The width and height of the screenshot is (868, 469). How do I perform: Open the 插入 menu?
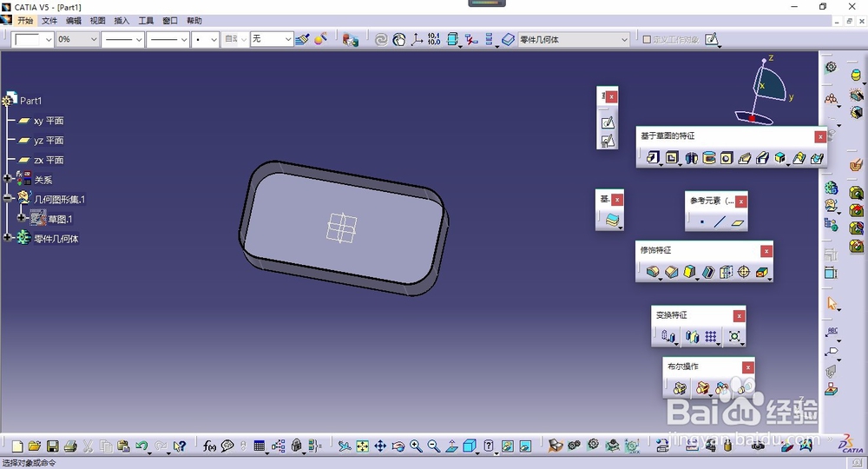[122, 21]
